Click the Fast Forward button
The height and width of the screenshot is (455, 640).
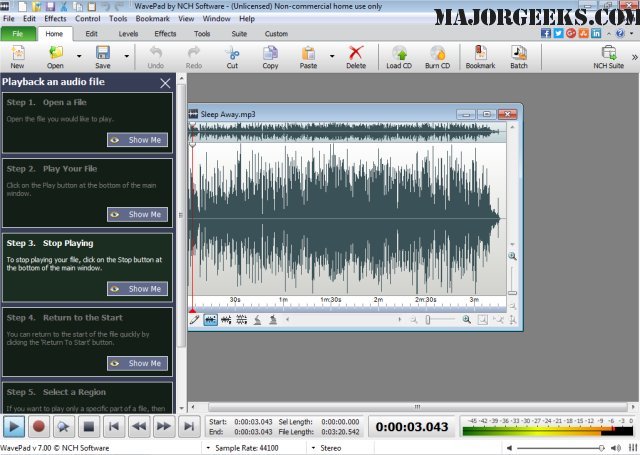[x=164, y=427]
